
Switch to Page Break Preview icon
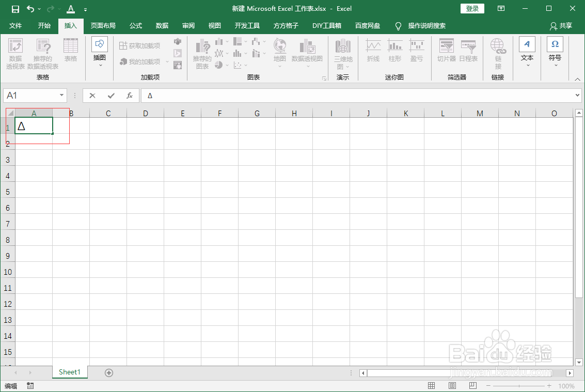tap(473, 386)
